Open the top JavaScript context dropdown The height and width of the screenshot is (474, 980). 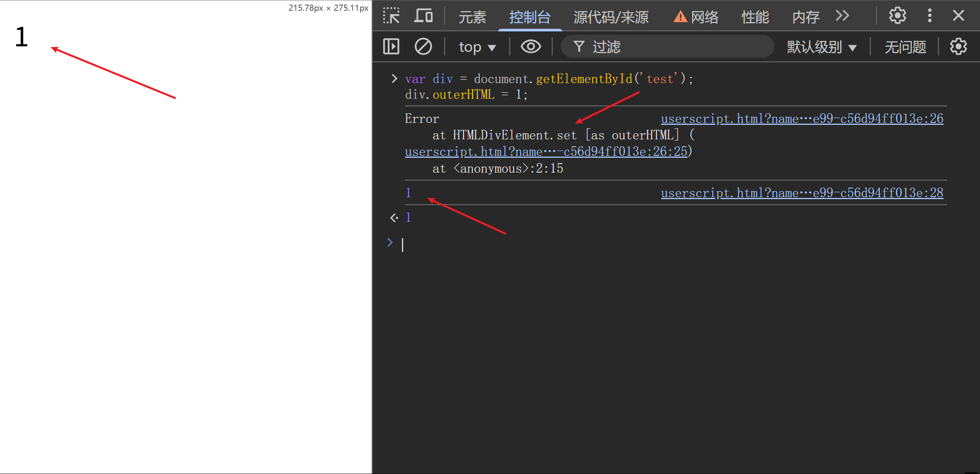[x=477, y=47]
